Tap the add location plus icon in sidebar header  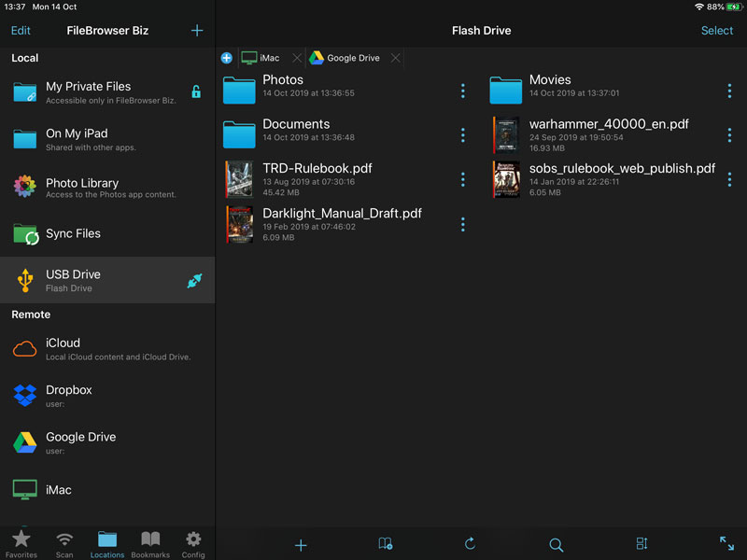click(197, 31)
